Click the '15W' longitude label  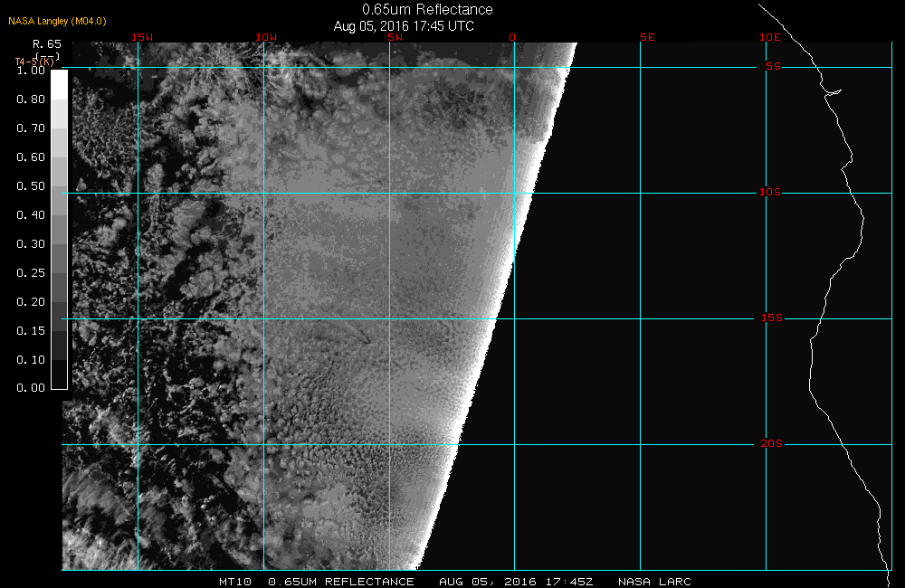(x=141, y=37)
